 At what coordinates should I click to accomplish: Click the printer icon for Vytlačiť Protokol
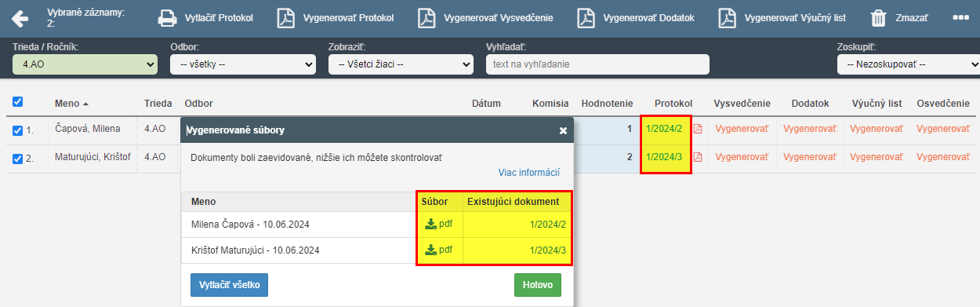(x=168, y=18)
